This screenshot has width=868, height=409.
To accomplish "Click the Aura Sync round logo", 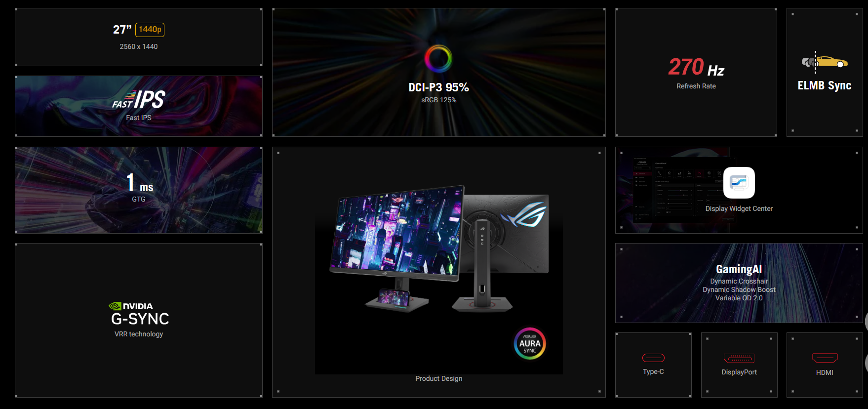I will tap(530, 343).
